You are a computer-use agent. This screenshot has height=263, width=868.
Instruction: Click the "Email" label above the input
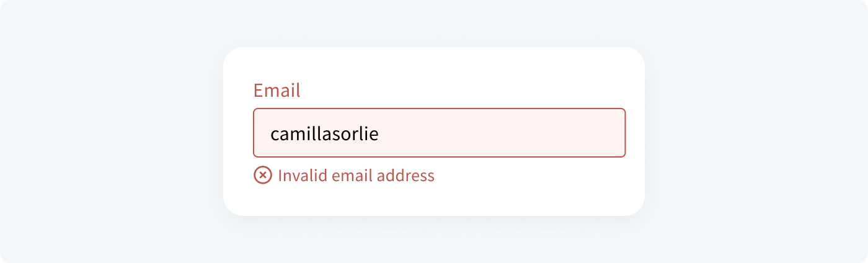(x=277, y=91)
